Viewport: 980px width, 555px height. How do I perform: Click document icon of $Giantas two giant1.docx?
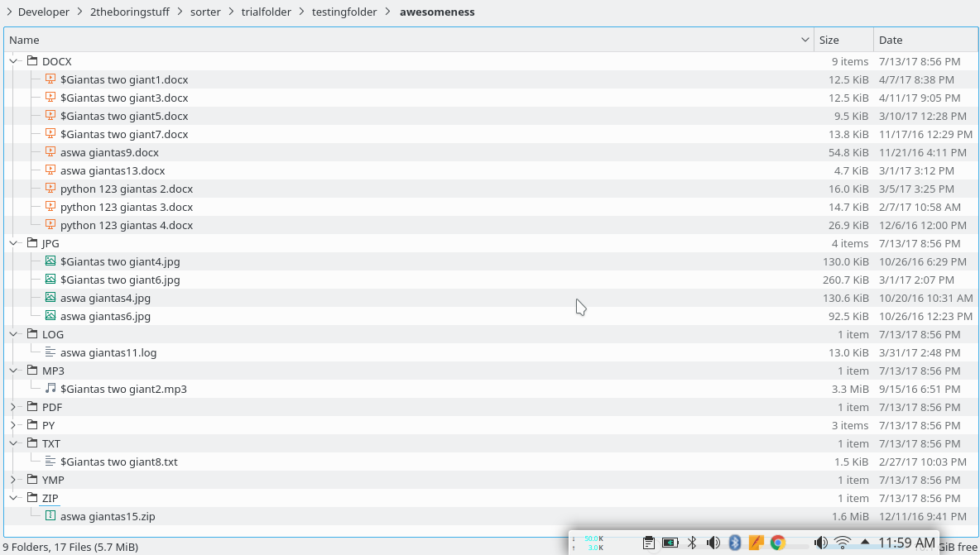point(50,79)
